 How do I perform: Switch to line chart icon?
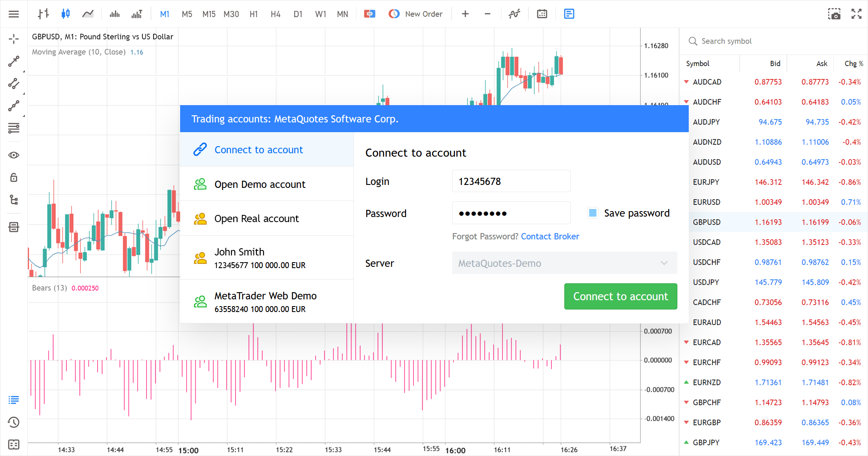[88, 14]
